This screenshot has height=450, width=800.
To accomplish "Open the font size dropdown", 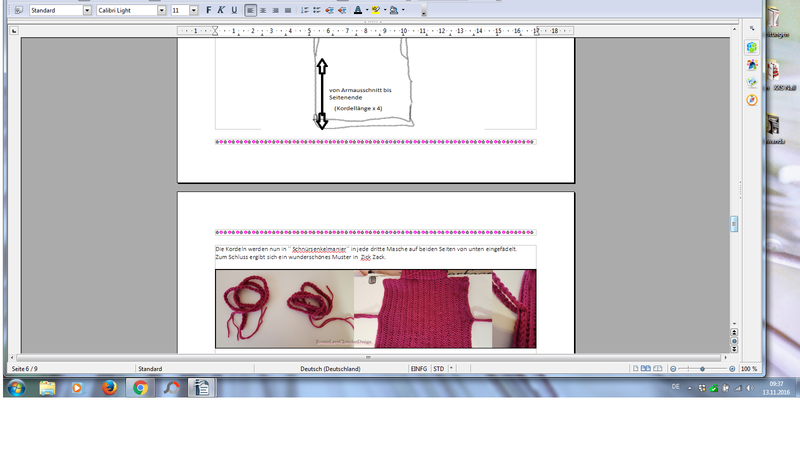I will tap(193, 10).
